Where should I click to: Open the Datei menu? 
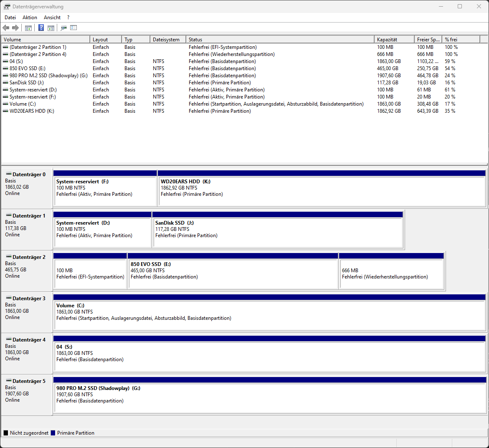(x=10, y=18)
